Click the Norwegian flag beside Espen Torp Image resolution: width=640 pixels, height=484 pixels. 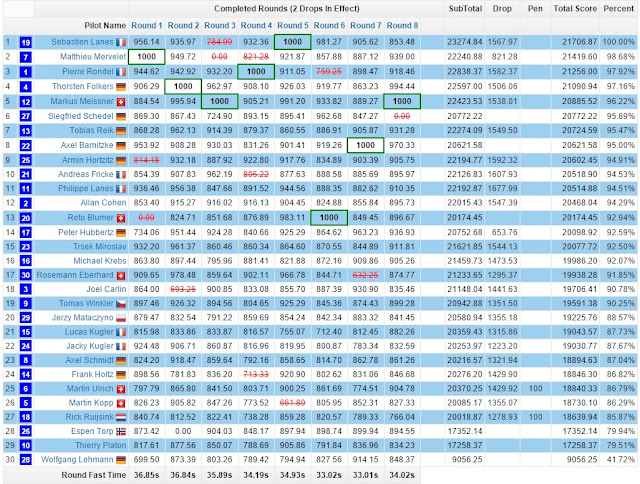pyautogui.click(x=121, y=431)
